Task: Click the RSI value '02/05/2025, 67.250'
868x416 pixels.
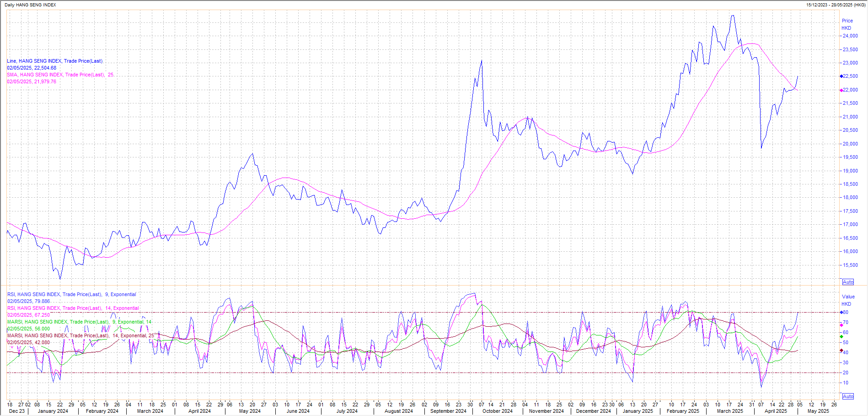Action: pos(28,315)
